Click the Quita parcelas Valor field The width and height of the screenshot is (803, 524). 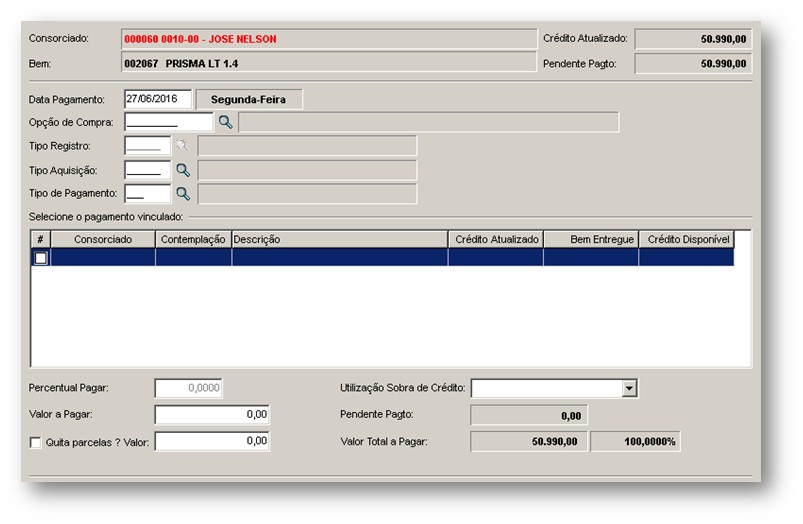pyautogui.click(x=212, y=441)
